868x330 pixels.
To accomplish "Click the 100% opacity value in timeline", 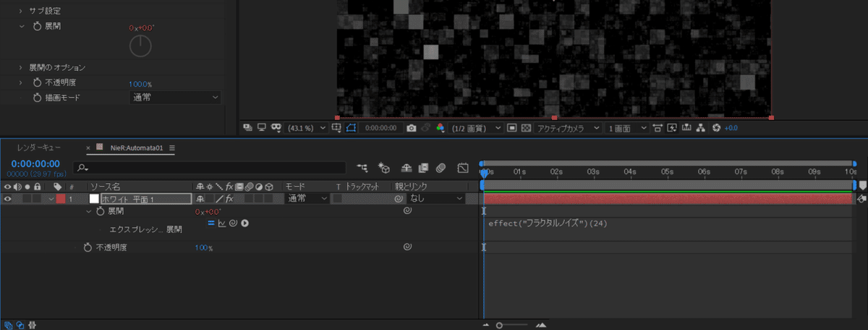I will coord(203,247).
